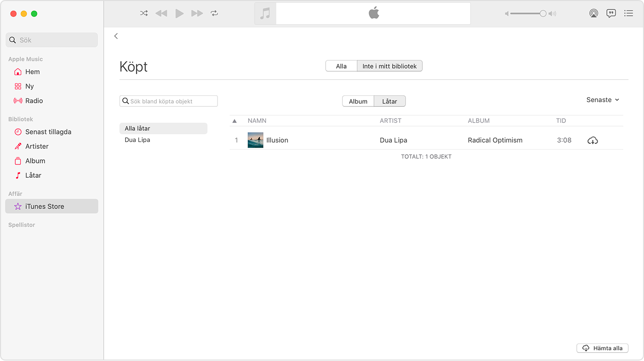Select the Inte i mitt bibliotek segment

390,66
